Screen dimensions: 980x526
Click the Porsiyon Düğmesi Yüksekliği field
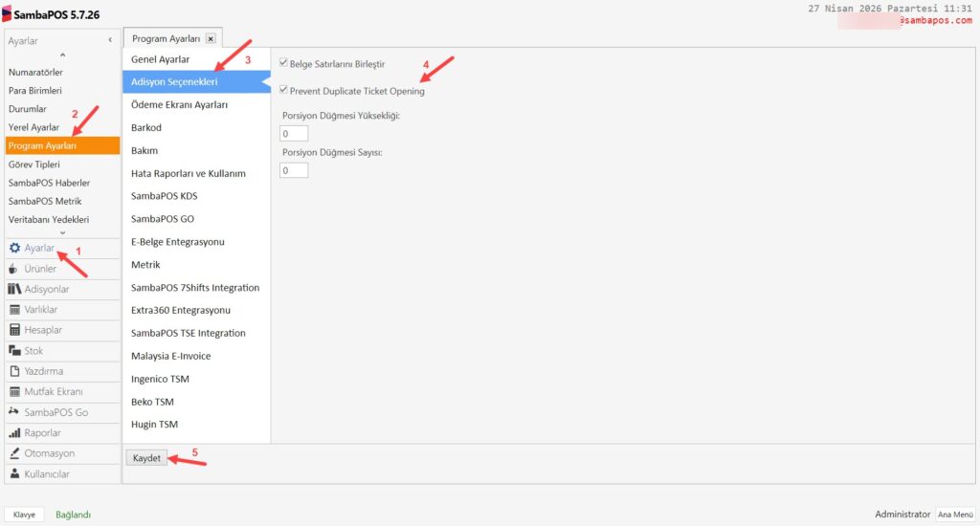[x=295, y=134]
